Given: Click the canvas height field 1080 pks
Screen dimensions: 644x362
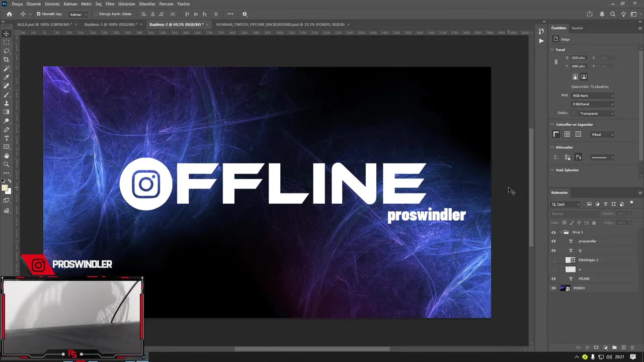Looking at the screenshot, I should coord(579,66).
